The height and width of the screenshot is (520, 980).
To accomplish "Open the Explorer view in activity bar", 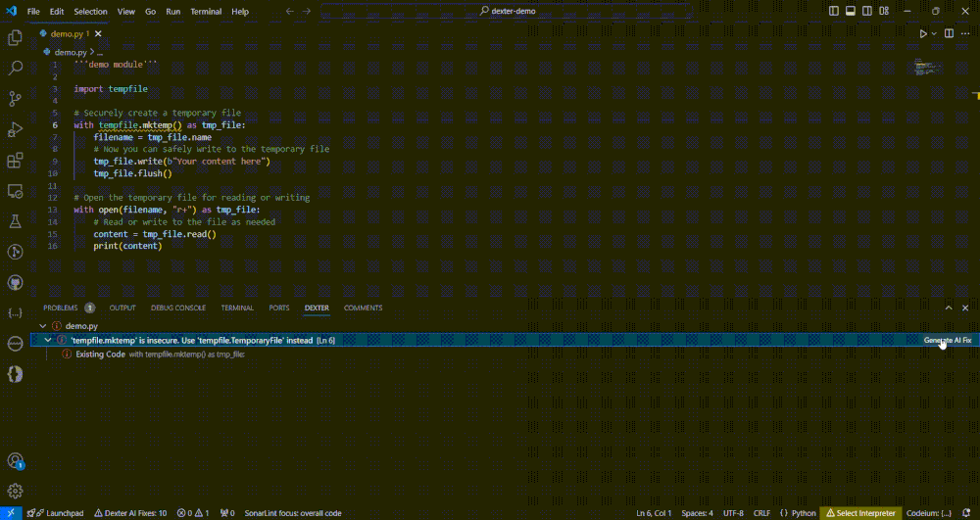I will click(x=15, y=38).
